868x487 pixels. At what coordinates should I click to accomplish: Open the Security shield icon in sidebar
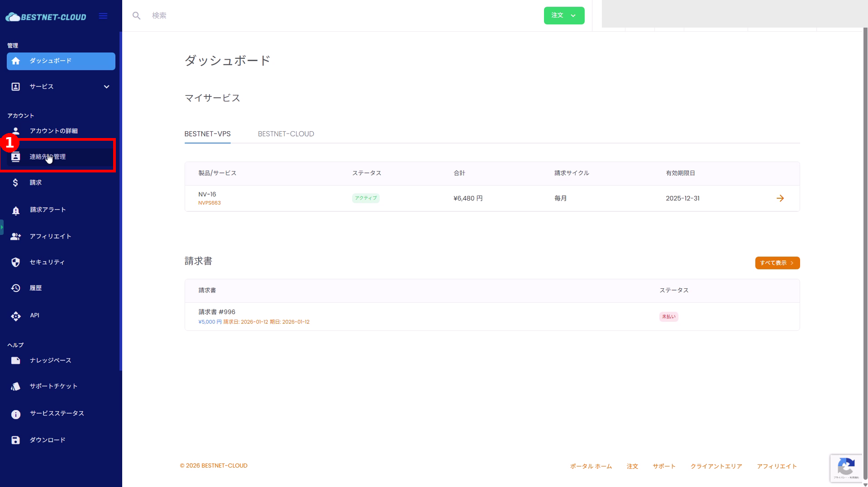pyautogui.click(x=16, y=263)
